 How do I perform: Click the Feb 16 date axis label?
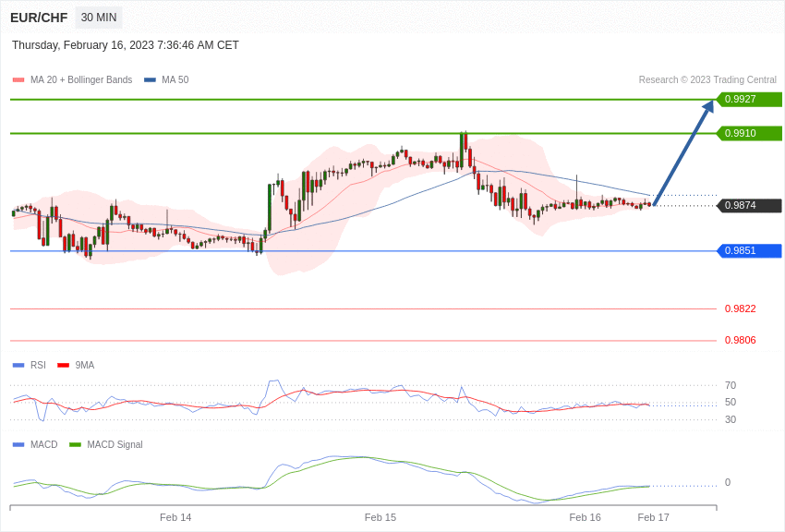[x=585, y=517]
